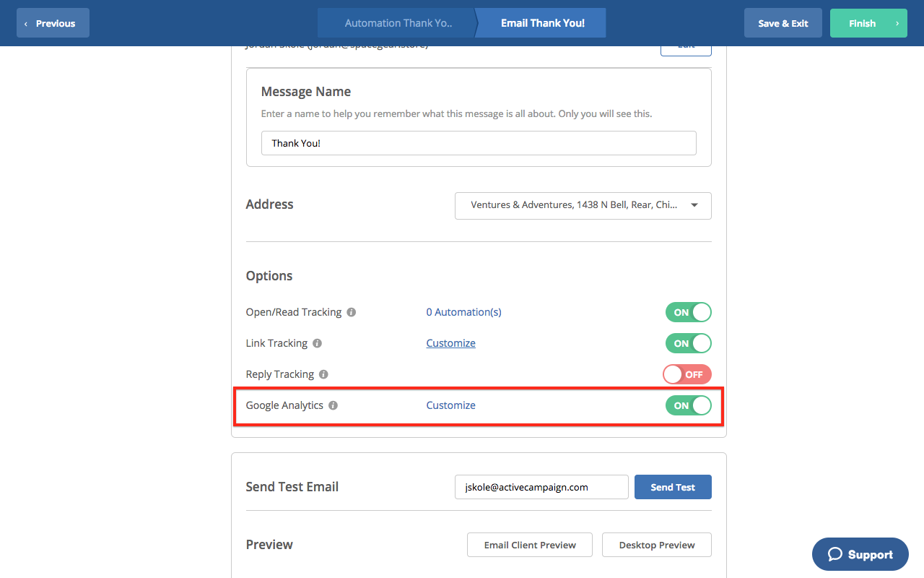Enable the Reply Tracking toggle
This screenshot has width=924, height=578.
687,374
